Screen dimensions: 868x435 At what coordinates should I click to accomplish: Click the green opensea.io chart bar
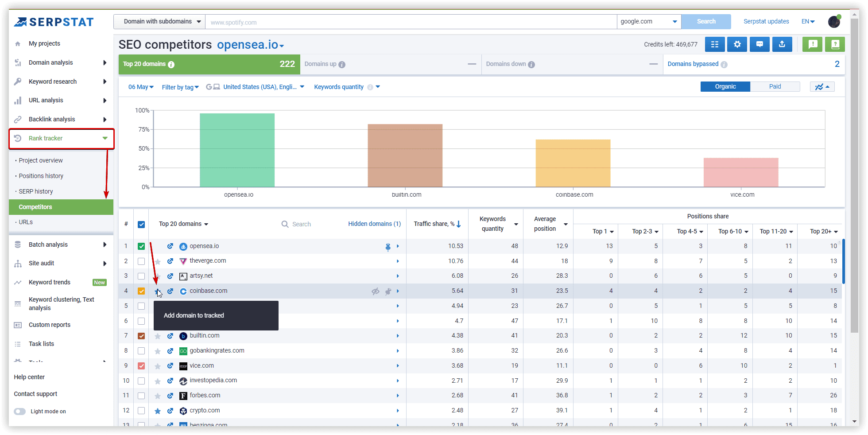coord(237,150)
